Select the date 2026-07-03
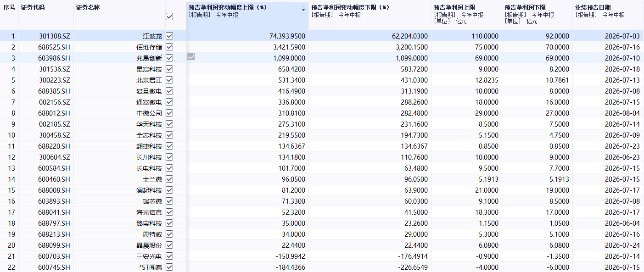Screen dimensions: 644x272 (x=622, y=36)
